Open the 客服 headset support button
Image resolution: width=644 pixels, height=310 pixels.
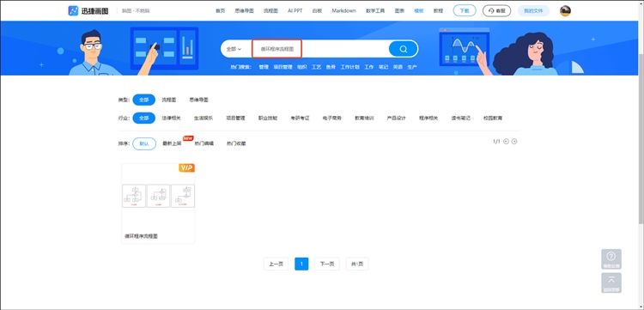(496, 10)
